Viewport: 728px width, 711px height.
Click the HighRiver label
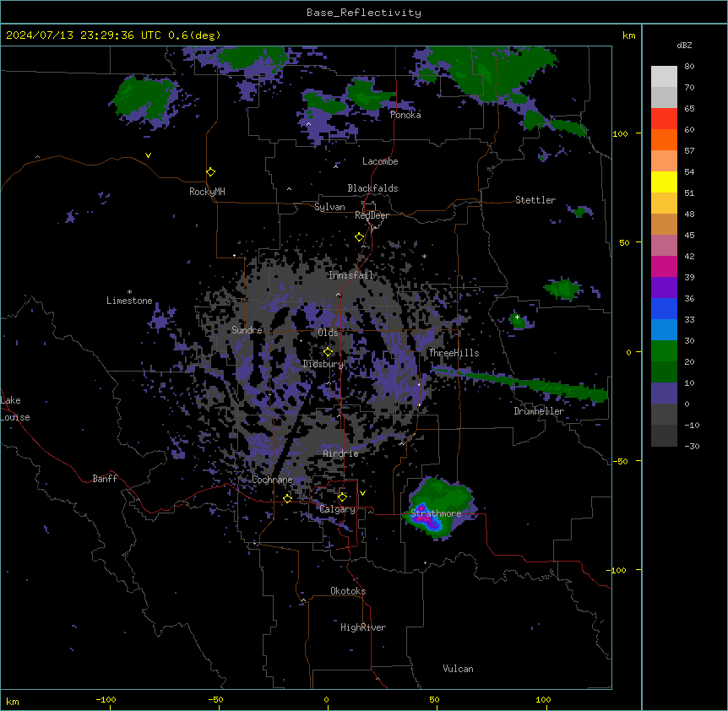pos(363,627)
